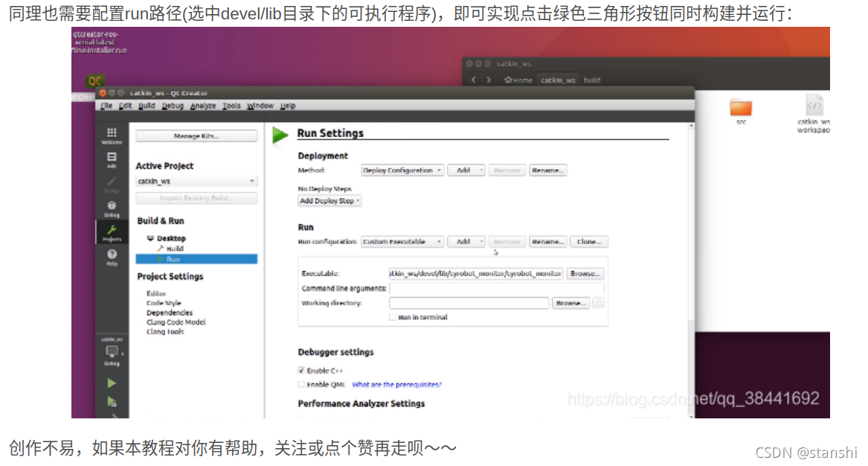Open src folder in file manager window

tap(741, 111)
